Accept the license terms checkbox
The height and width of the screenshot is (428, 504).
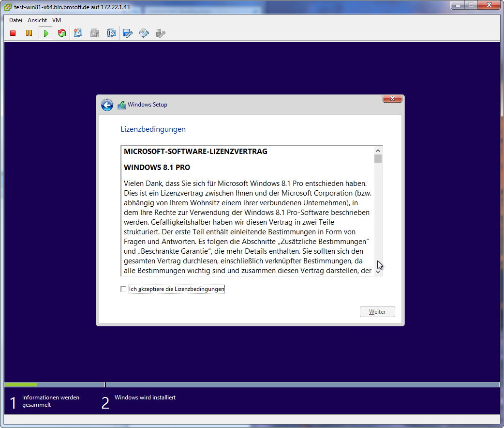coord(123,289)
